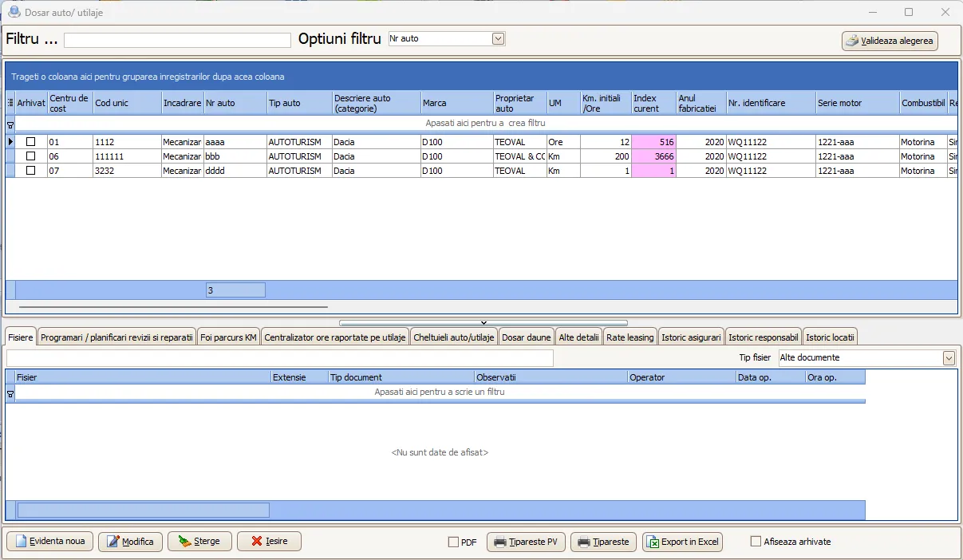Sort by Marca column header

point(456,103)
